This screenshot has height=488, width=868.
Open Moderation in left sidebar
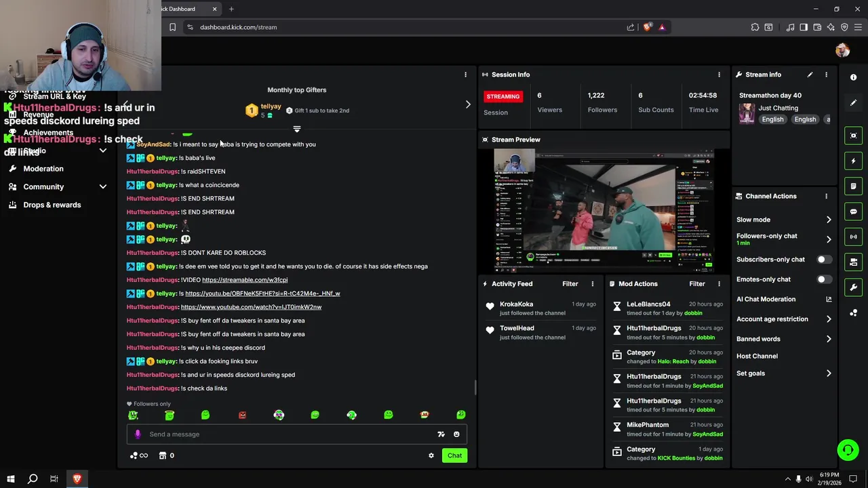(43, 169)
